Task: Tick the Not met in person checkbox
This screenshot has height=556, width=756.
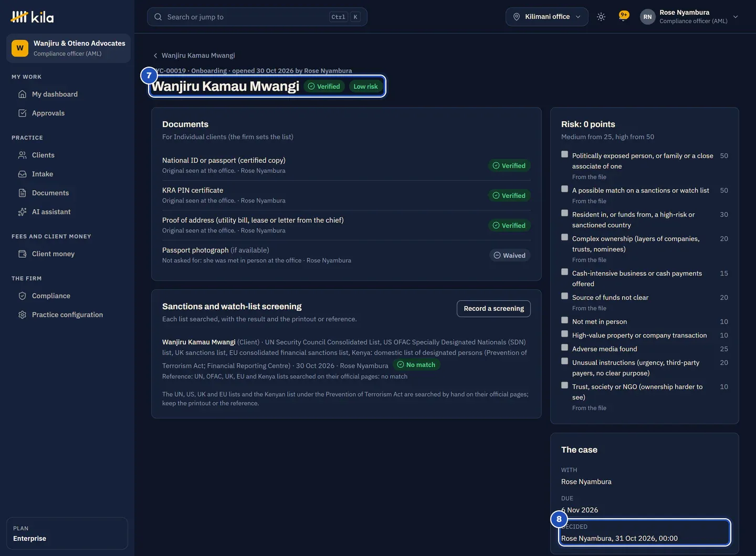Action: pyautogui.click(x=564, y=320)
